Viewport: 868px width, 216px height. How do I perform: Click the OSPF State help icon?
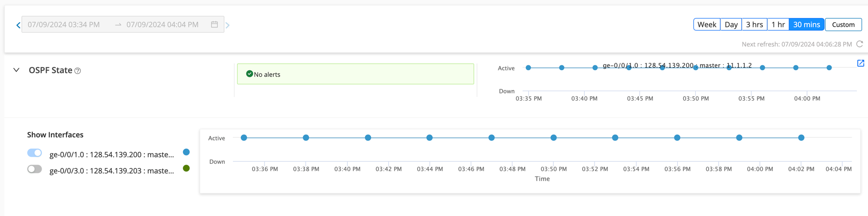click(x=78, y=71)
